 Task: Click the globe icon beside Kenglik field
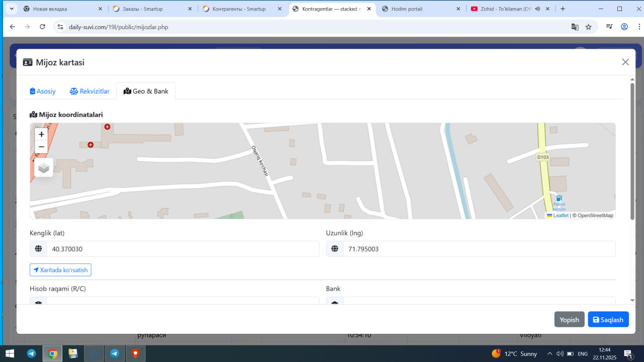38,249
